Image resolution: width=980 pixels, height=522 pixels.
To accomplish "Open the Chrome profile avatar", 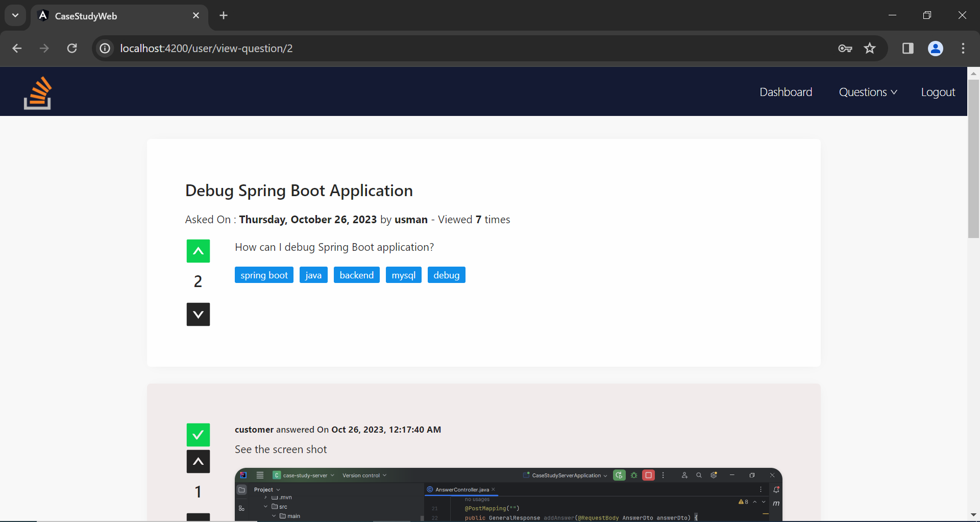I will pyautogui.click(x=935, y=48).
